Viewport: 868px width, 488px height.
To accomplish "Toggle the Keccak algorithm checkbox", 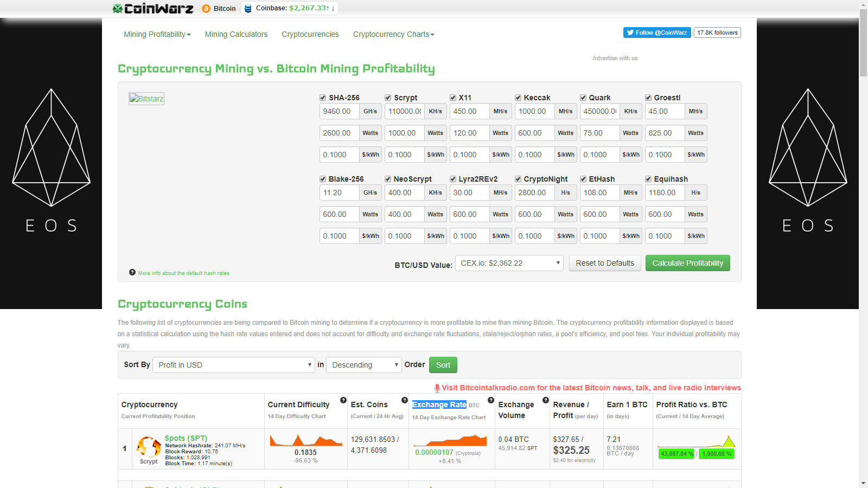I will [x=518, y=98].
